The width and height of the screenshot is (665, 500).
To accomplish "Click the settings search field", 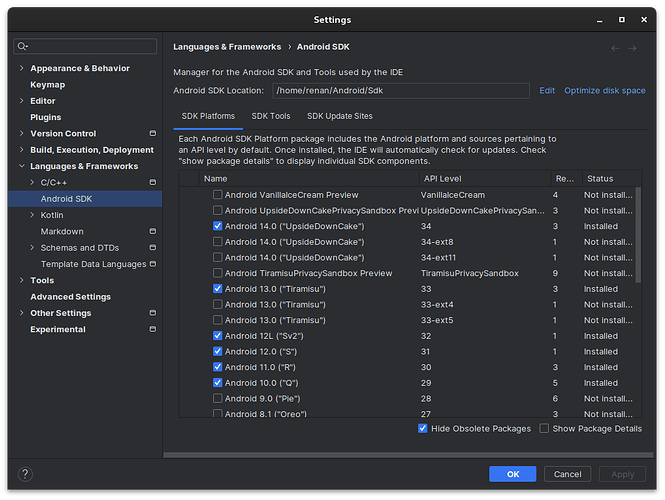I will pos(85,46).
